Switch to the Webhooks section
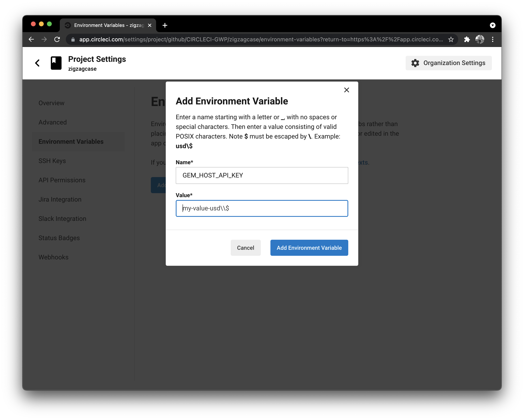Image resolution: width=524 pixels, height=420 pixels. [54, 257]
